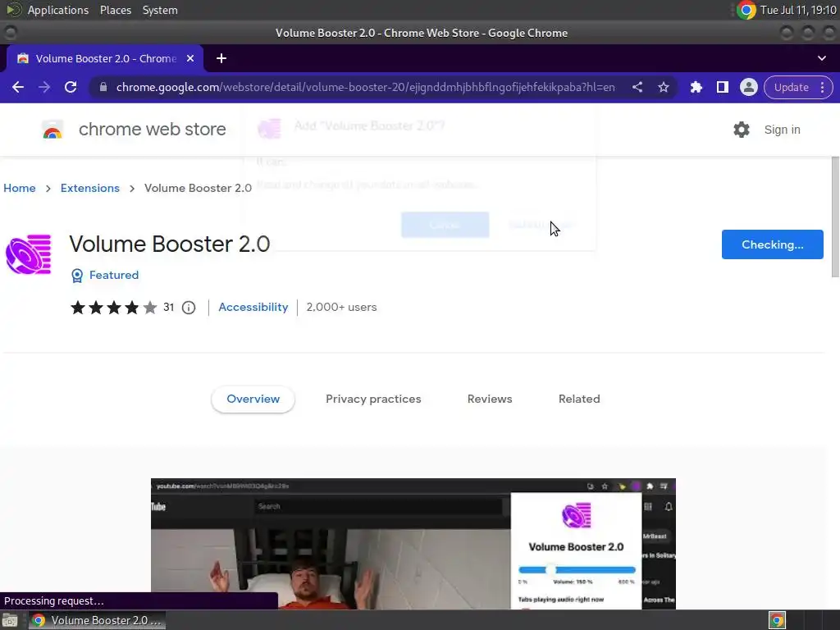Click the 2,000+ users text
The height and width of the screenshot is (630, 840).
coord(341,307)
